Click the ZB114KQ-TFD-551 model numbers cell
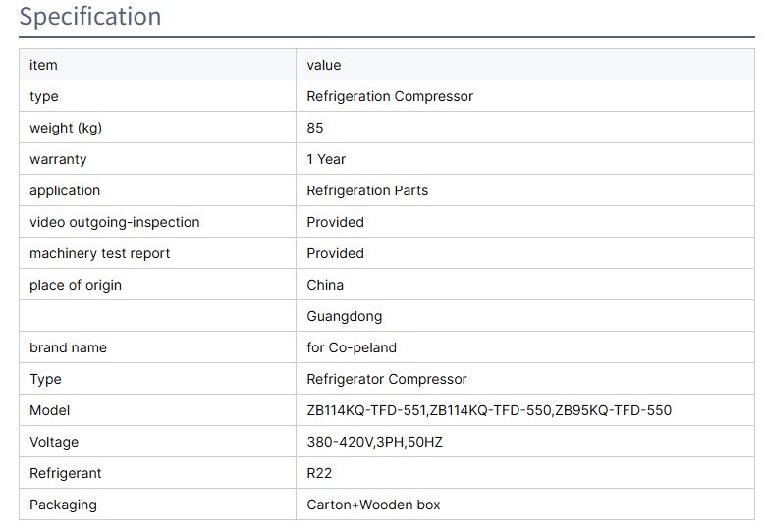764x532 pixels. (489, 410)
